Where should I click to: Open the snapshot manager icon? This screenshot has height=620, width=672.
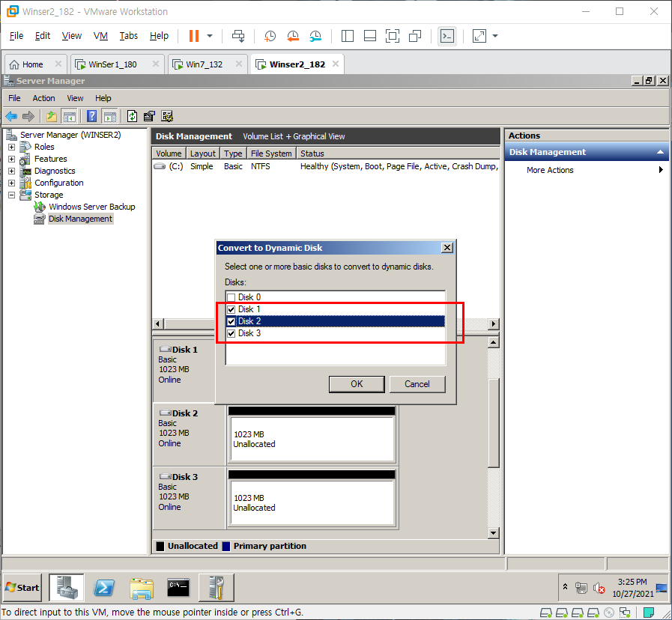315,36
